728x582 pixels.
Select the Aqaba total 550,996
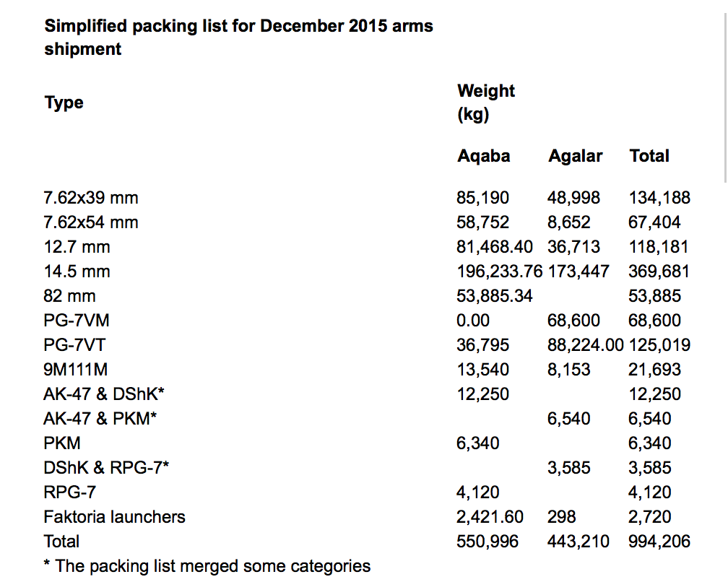click(x=487, y=542)
